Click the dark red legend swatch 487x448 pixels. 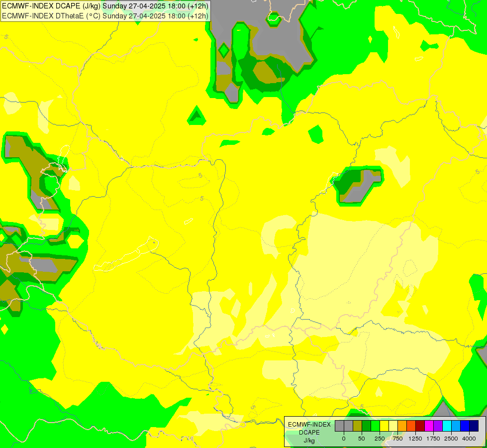click(420, 426)
